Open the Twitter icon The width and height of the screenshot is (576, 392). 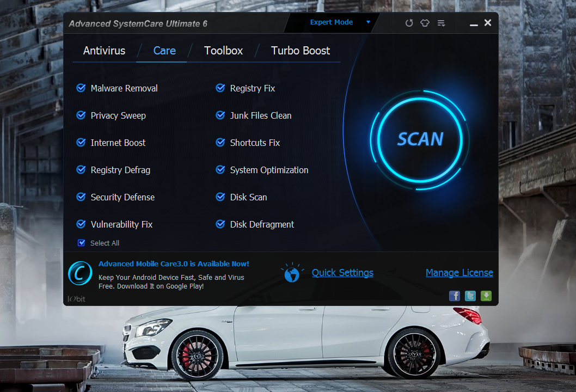pyautogui.click(x=470, y=296)
